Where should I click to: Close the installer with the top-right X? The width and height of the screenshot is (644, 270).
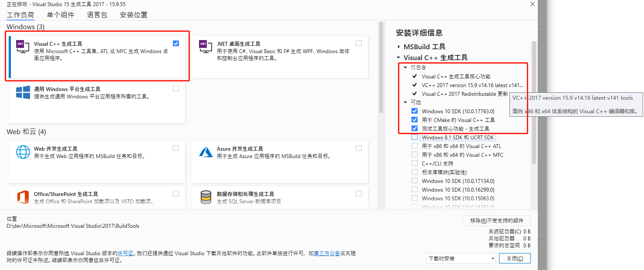532,4
